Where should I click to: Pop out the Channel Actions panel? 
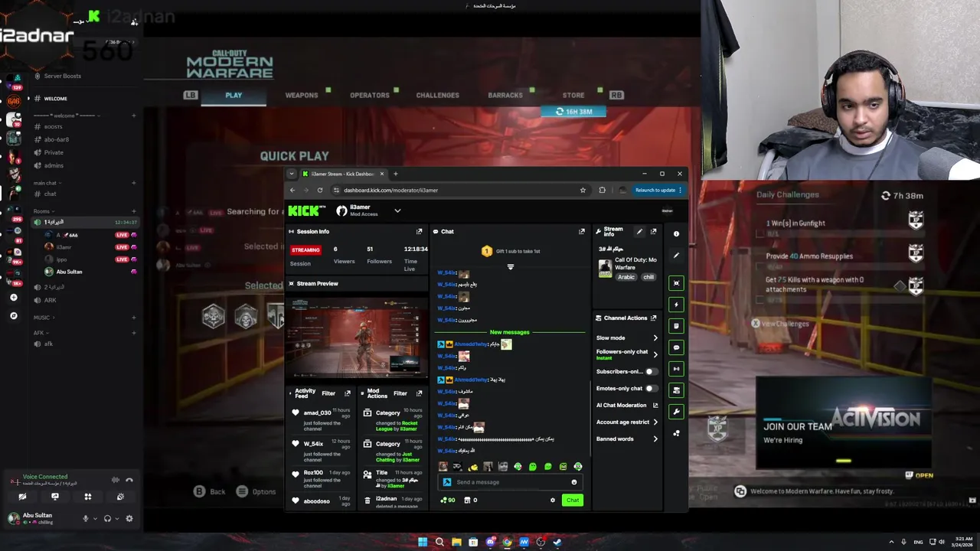pyautogui.click(x=653, y=318)
